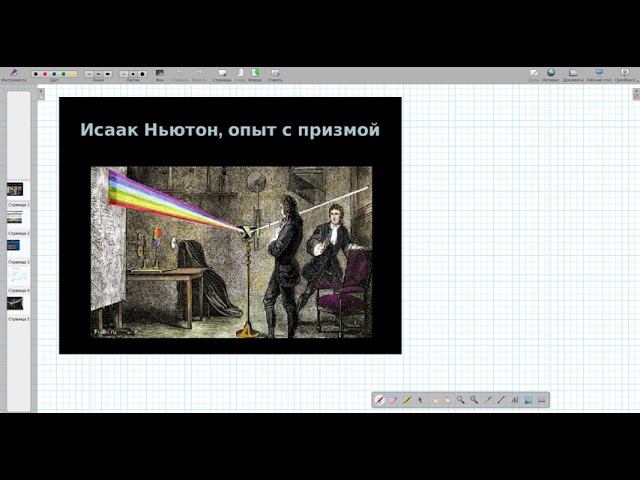Open the Документы mode
The image size is (640, 480).
(573, 75)
